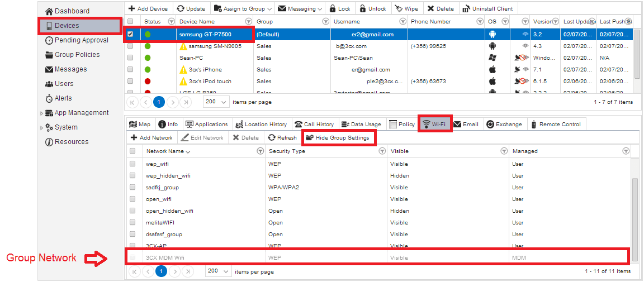The width and height of the screenshot is (644, 282).
Task: Open the Map tab
Action: coord(140,124)
